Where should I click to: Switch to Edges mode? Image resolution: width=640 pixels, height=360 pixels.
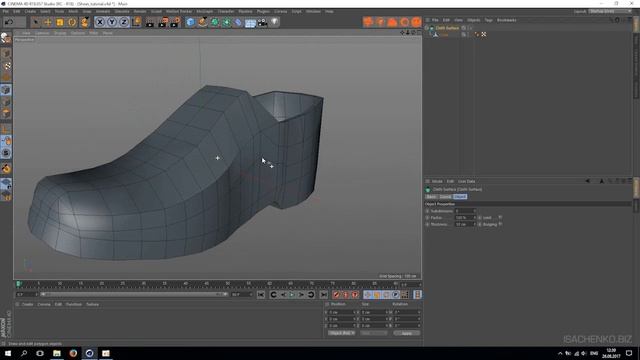coord(6,102)
